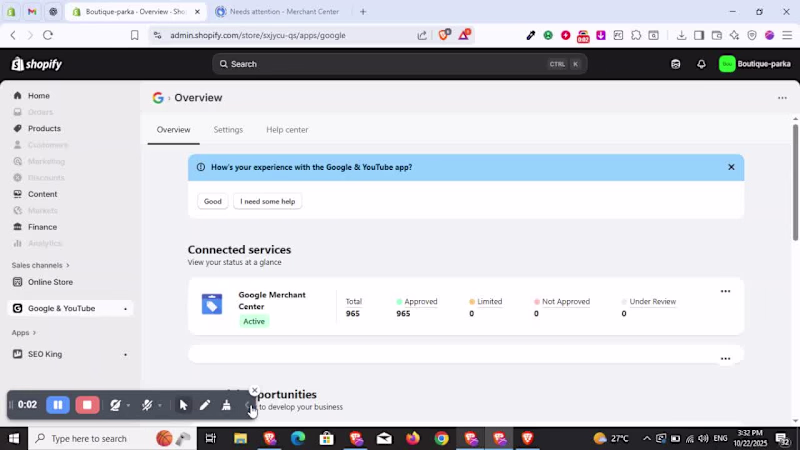
Task: Click the Limited products status
Action: 486,302
